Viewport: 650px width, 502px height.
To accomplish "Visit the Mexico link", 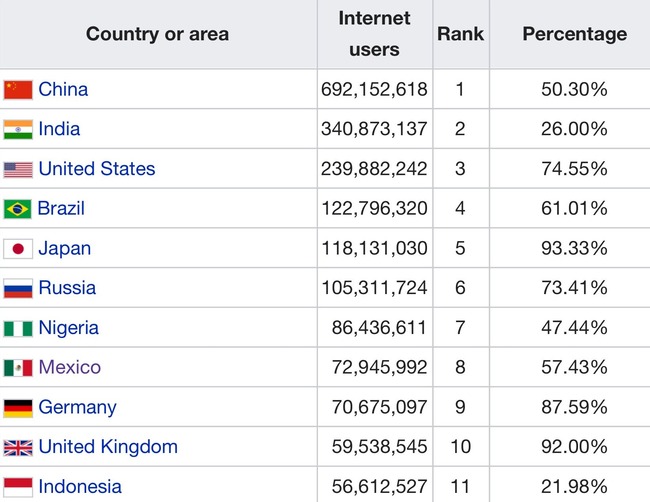I will pyautogui.click(x=70, y=367).
